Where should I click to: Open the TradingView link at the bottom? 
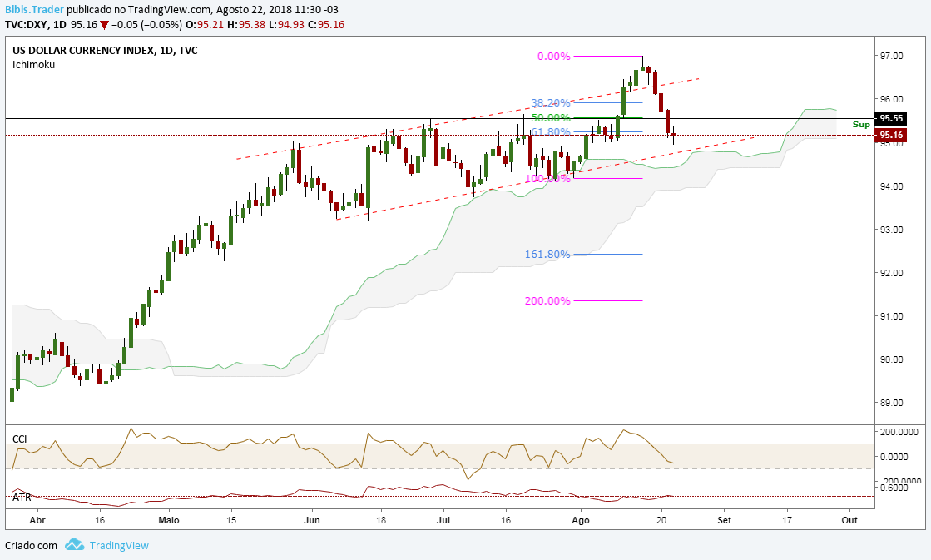(119, 545)
